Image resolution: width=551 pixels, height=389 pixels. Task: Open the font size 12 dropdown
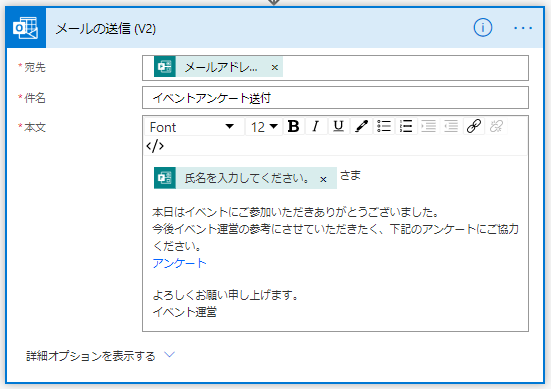tap(264, 127)
